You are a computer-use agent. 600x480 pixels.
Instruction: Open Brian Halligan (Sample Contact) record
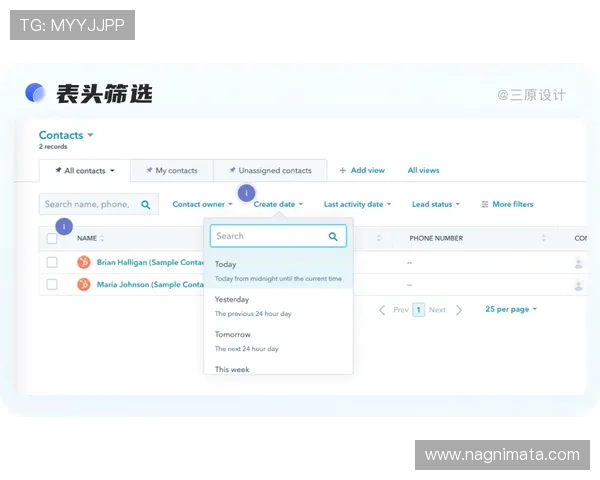150,262
